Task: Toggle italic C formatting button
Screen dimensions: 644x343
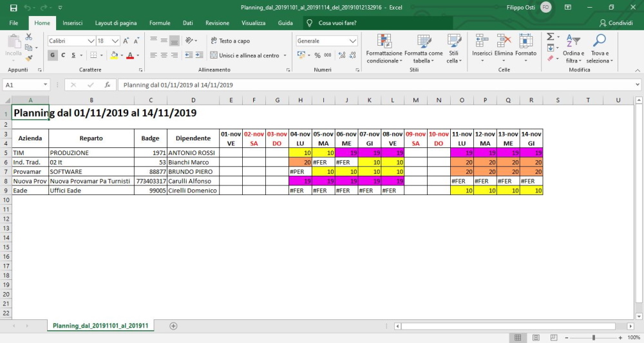Action: [63, 55]
